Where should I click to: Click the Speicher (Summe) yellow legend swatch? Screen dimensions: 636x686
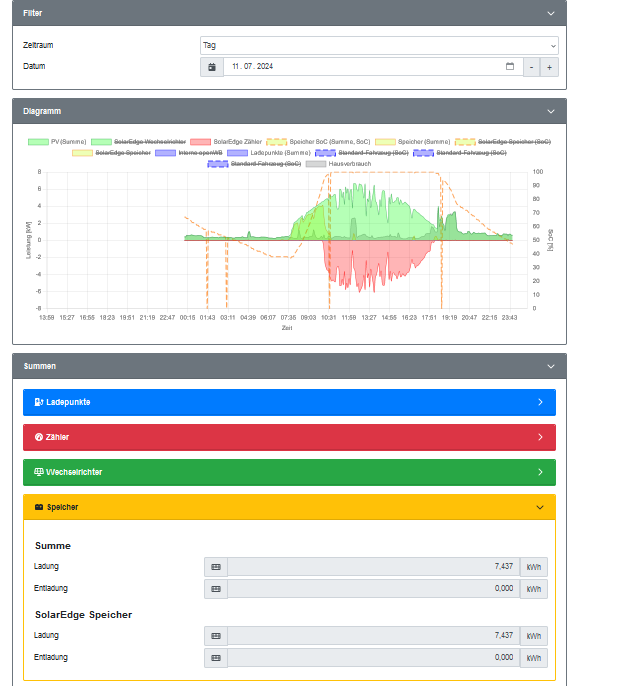(385, 142)
